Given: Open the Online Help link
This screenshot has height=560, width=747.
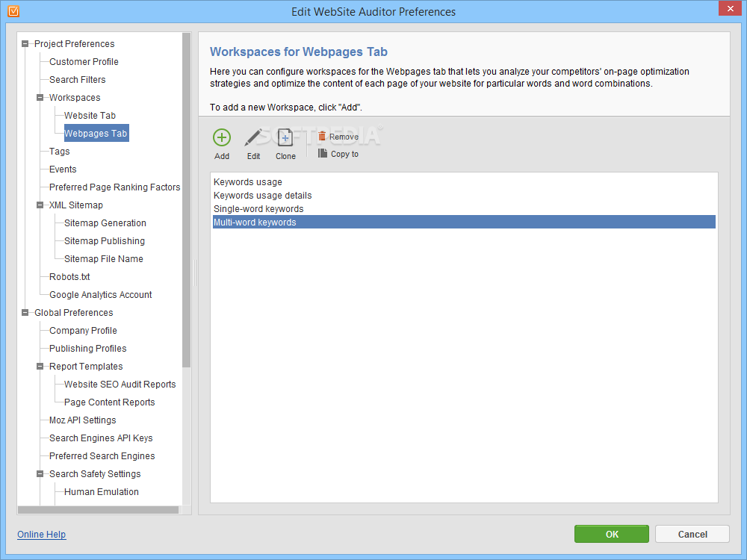Looking at the screenshot, I should tap(41, 535).
